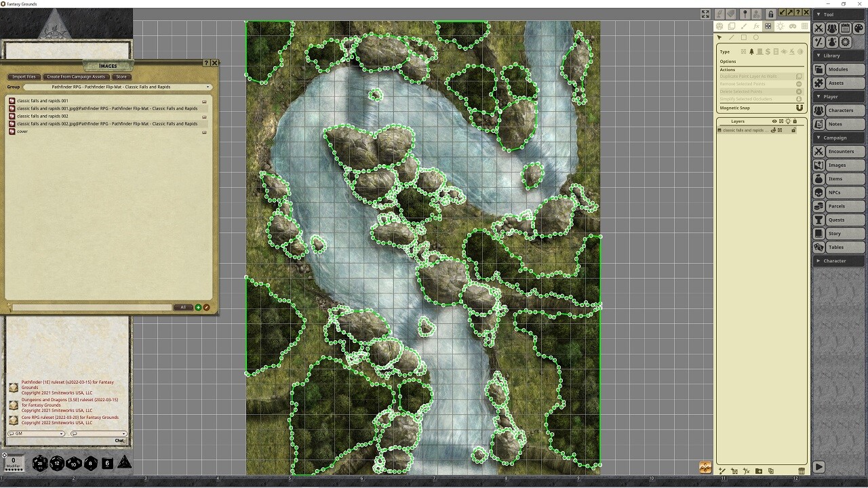Open the Encounters panel from the sidebar
This screenshot has height=488, width=868.
click(x=841, y=151)
